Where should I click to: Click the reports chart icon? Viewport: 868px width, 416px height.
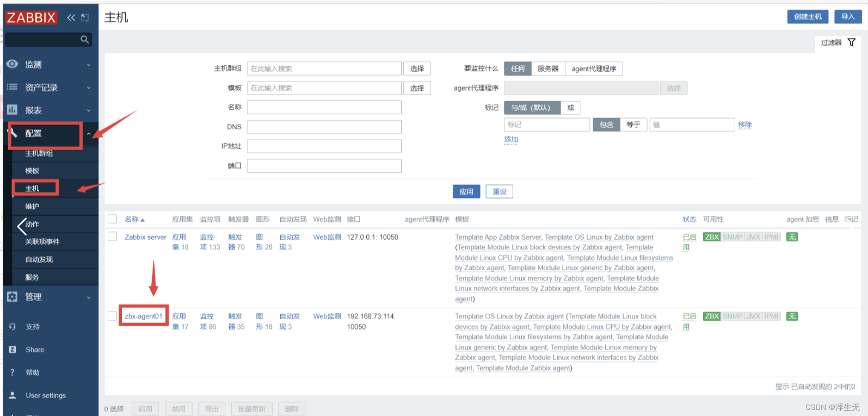coord(12,110)
